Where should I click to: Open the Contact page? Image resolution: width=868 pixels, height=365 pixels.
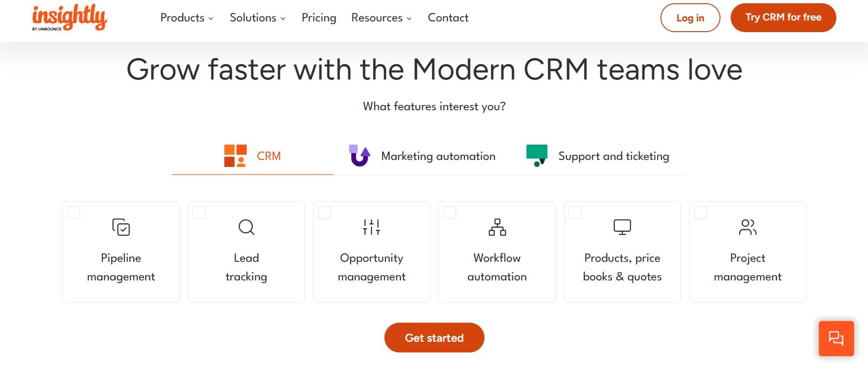click(x=448, y=18)
